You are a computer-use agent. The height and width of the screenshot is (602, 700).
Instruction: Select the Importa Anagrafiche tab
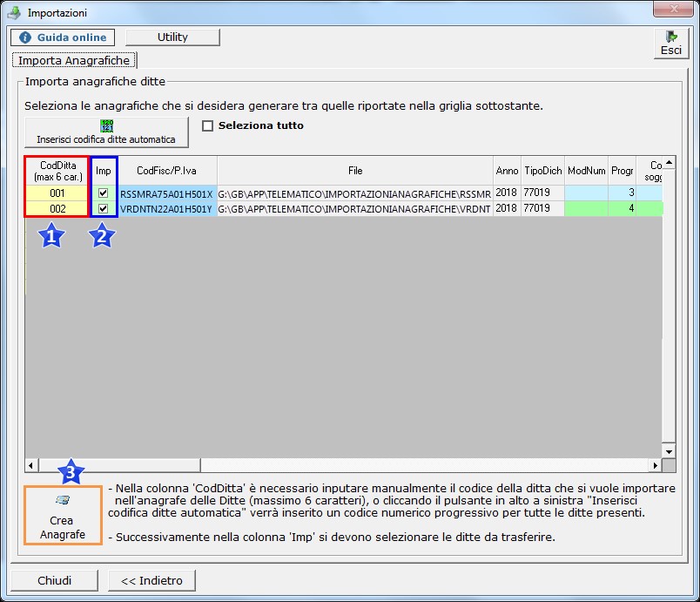[74, 60]
